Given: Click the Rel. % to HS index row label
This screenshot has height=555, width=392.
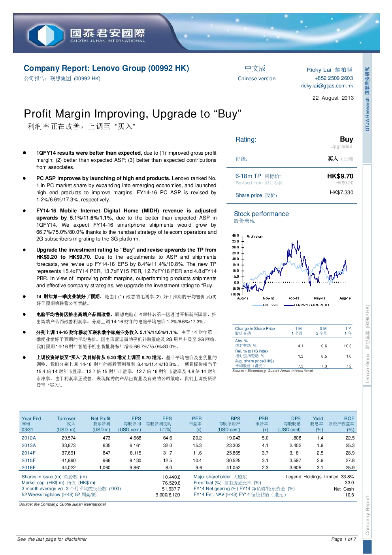Looking at the screenshot, I should pyautogui.click(x=251, y=351).
